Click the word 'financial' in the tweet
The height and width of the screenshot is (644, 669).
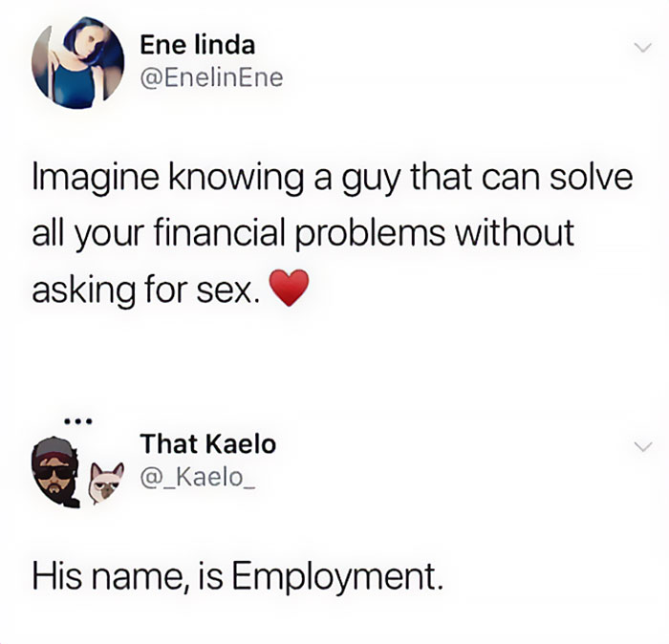point(219,232)
